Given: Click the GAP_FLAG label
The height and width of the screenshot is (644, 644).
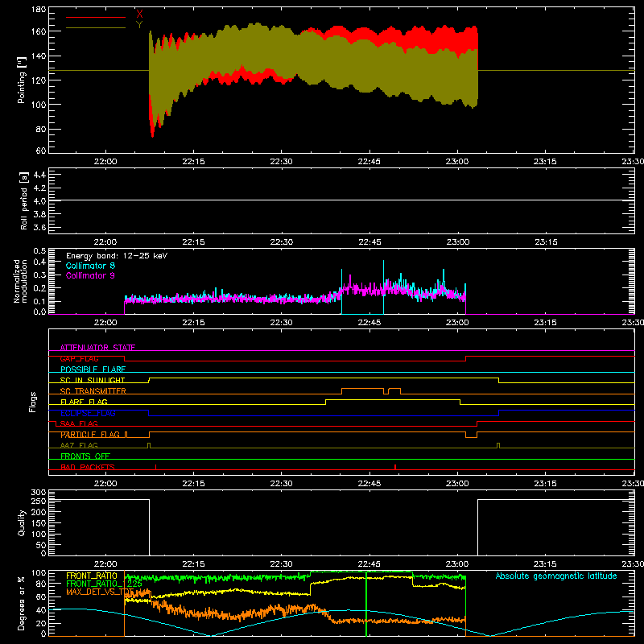Looking at the screenshot, I should [x=79, y=358].
